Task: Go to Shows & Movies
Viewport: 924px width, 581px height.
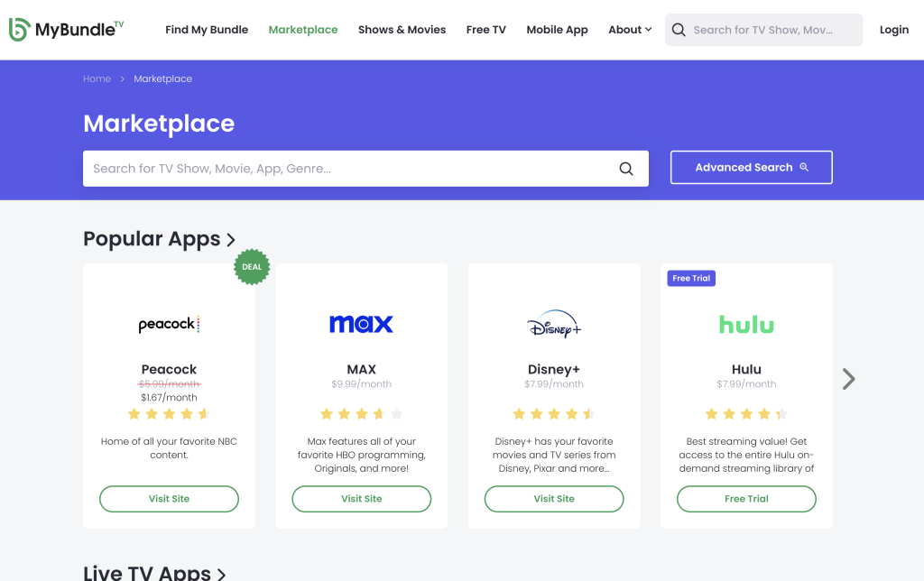Action: pos(402,30)
